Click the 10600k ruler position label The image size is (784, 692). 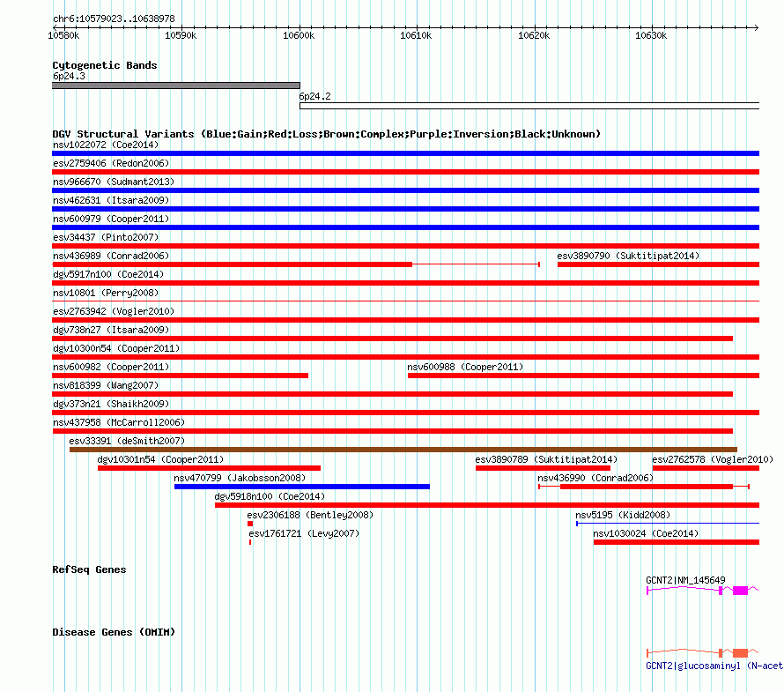[x=299, y=35]
